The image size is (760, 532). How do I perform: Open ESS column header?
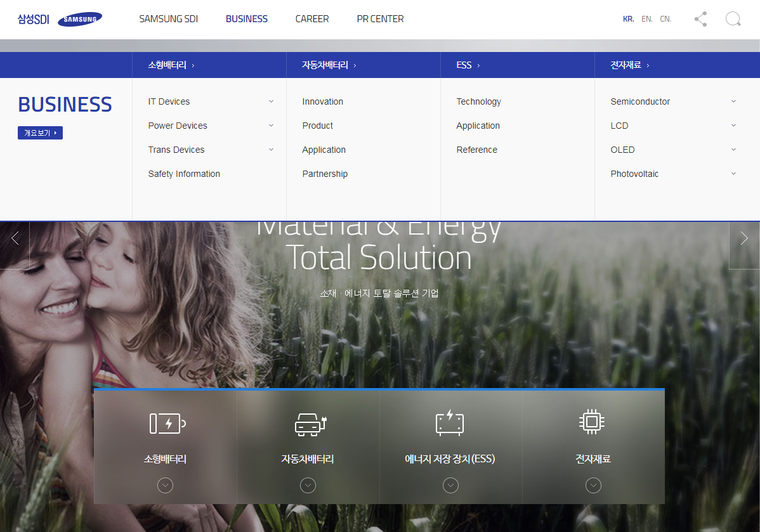pos(468,65)
